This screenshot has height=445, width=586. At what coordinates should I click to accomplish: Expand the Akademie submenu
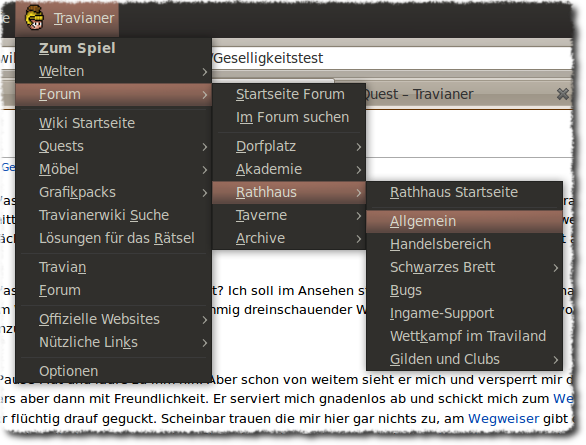(289, 170)
